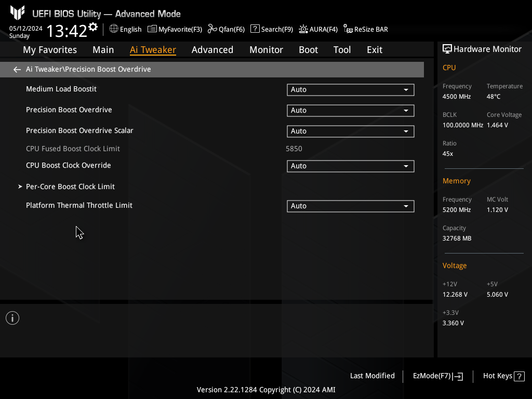The height and width of the screenshot is (399, 532).
Task: Click +12V reading 12.268 V
Action: tap(455, 295)
